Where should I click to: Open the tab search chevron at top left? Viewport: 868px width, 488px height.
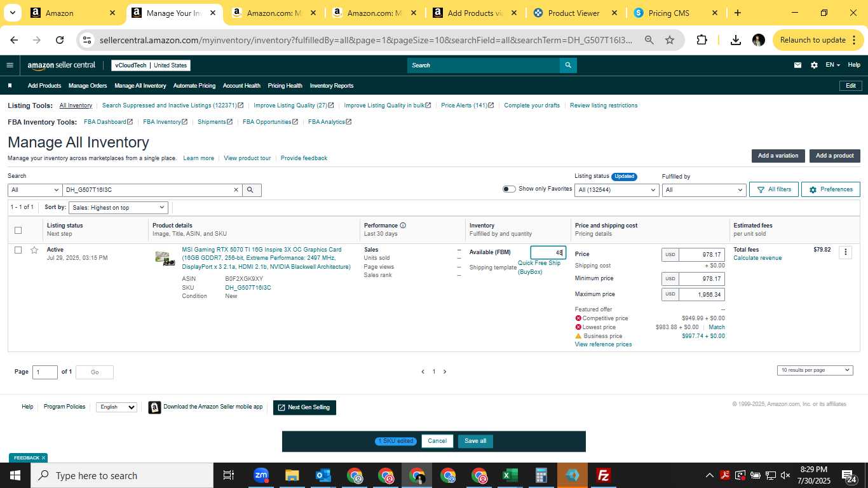(12, 13)
